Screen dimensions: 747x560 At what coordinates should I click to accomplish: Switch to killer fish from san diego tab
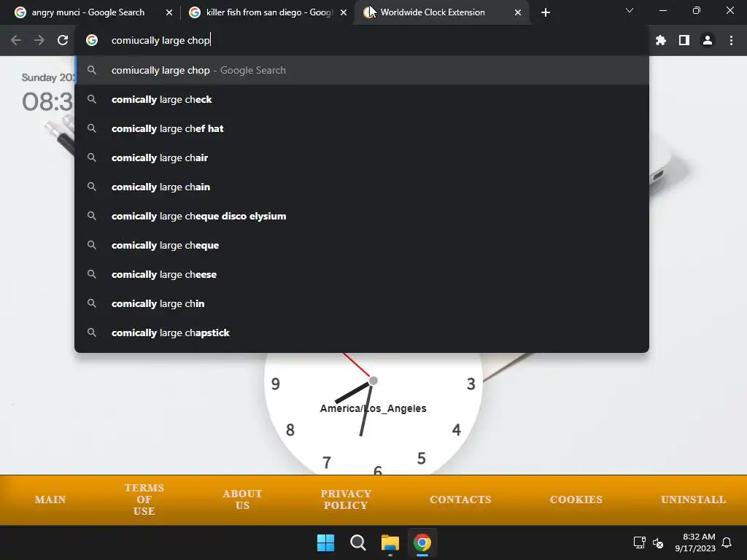[x=269, y=12]
